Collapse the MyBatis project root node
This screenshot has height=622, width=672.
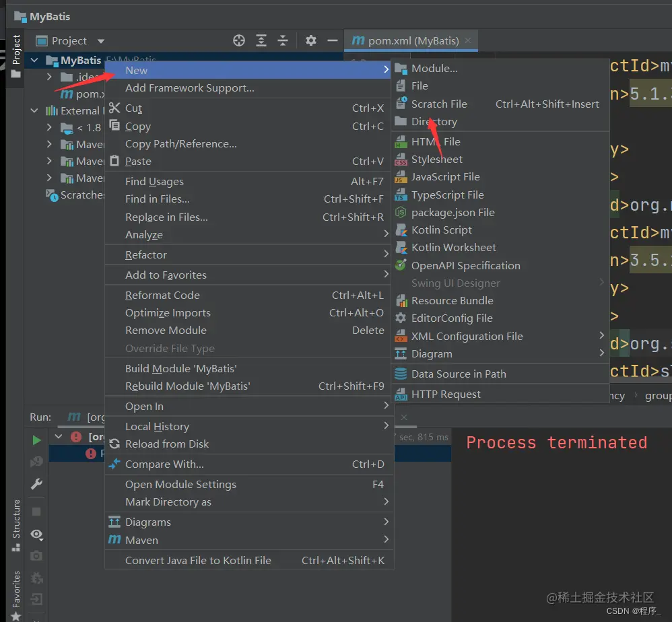tap(34, 61)
